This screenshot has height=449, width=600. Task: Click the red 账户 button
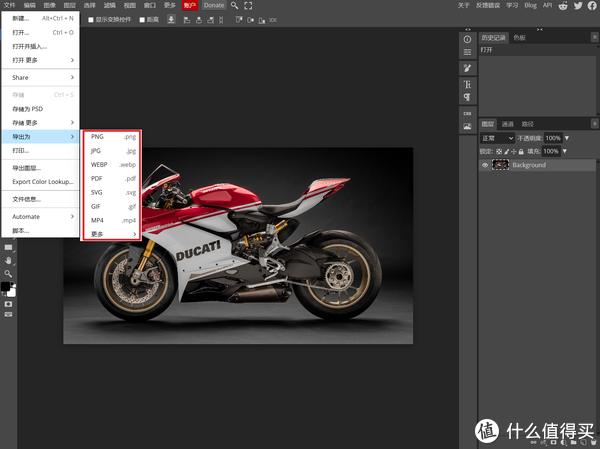point(190,5)
